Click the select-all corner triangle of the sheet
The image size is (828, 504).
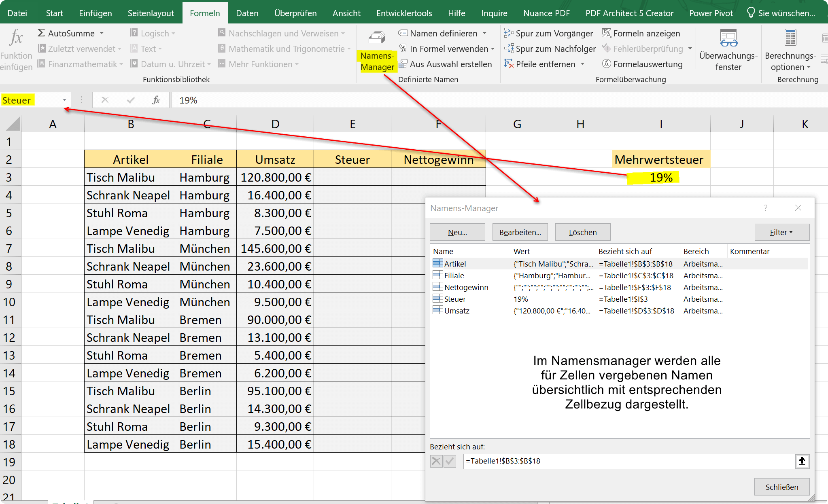coord(13,123)
